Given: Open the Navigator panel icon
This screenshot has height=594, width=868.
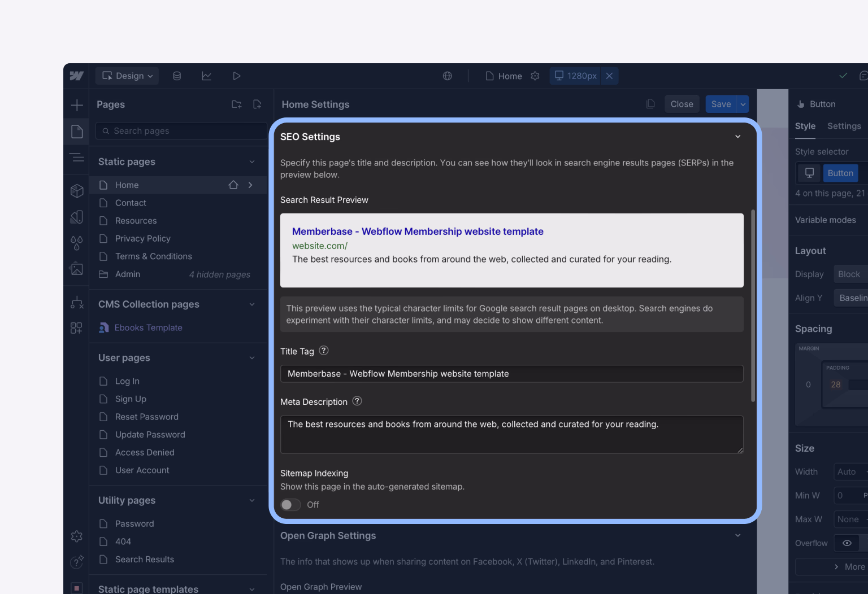Looking at the screenshot, I should pyautogui.click(x=77, y=158).
